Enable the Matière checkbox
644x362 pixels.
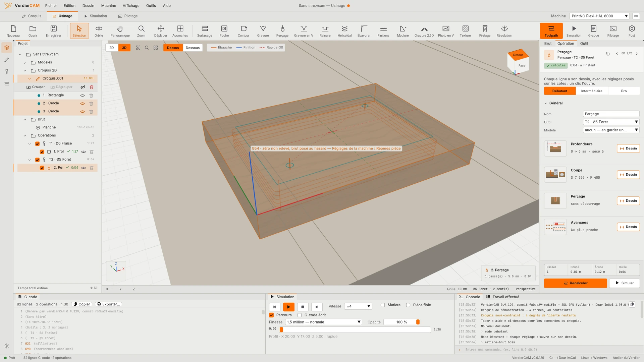pyautogui.click(x=383, y=305)
